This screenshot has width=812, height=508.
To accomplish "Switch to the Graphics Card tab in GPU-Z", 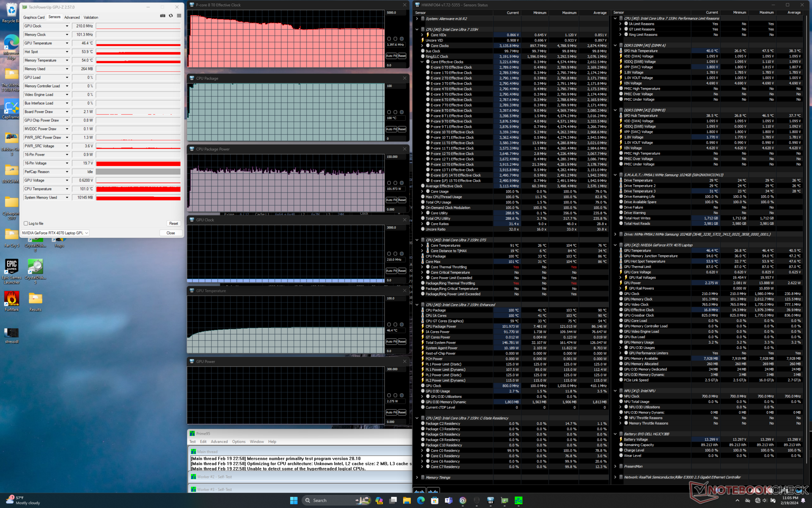I will pyautogui.click(x=34, y=17).
